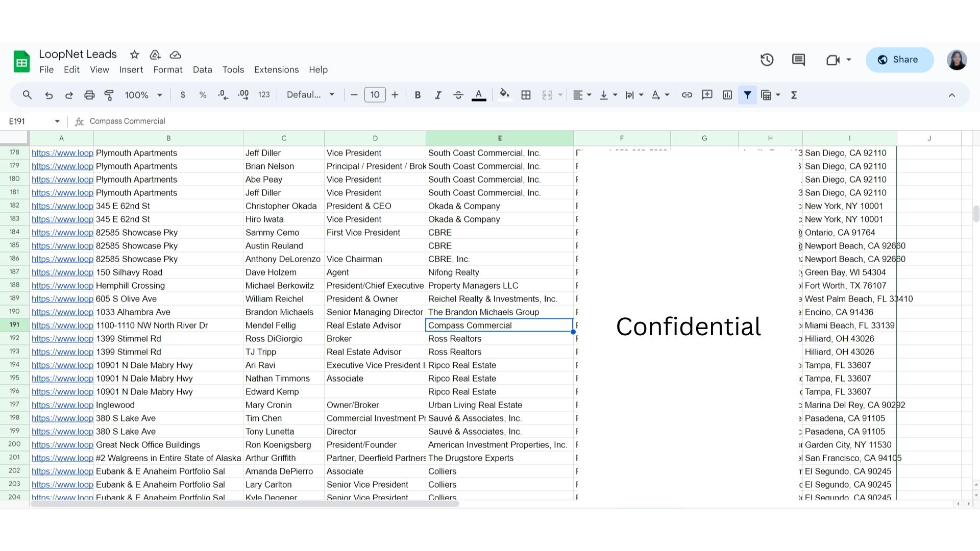This screenshot has width=980, height=551.
Task: Open the Data menu
Action: pos(202,70)
